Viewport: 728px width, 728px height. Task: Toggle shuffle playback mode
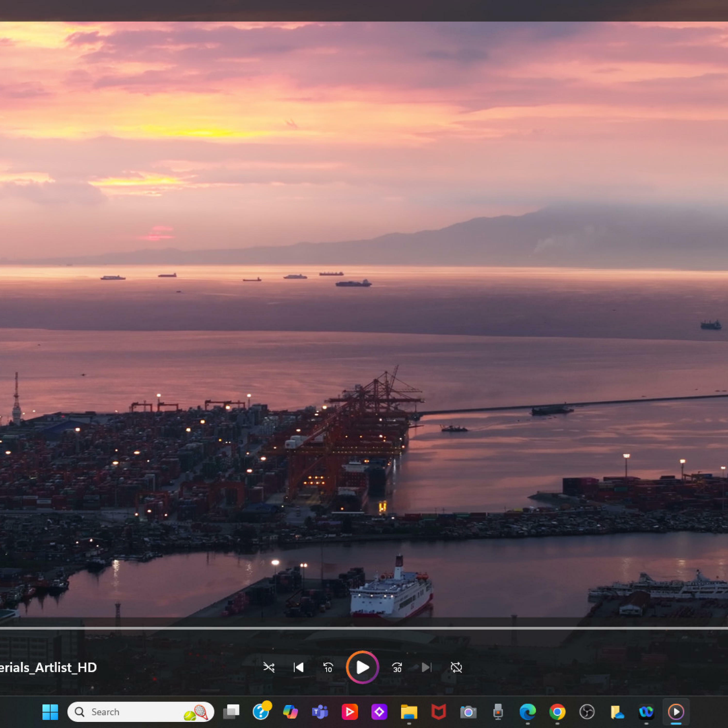pyautogui.click(x=269, y=667)
